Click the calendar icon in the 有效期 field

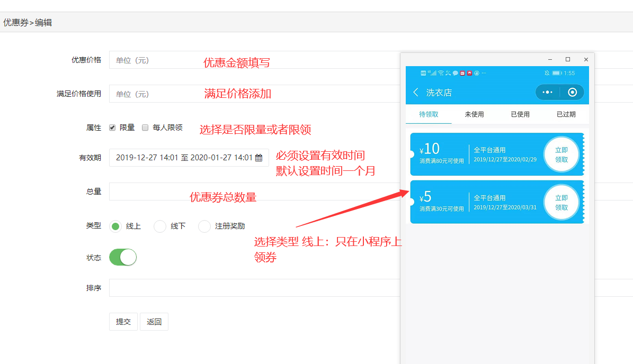tap(259, 158)
